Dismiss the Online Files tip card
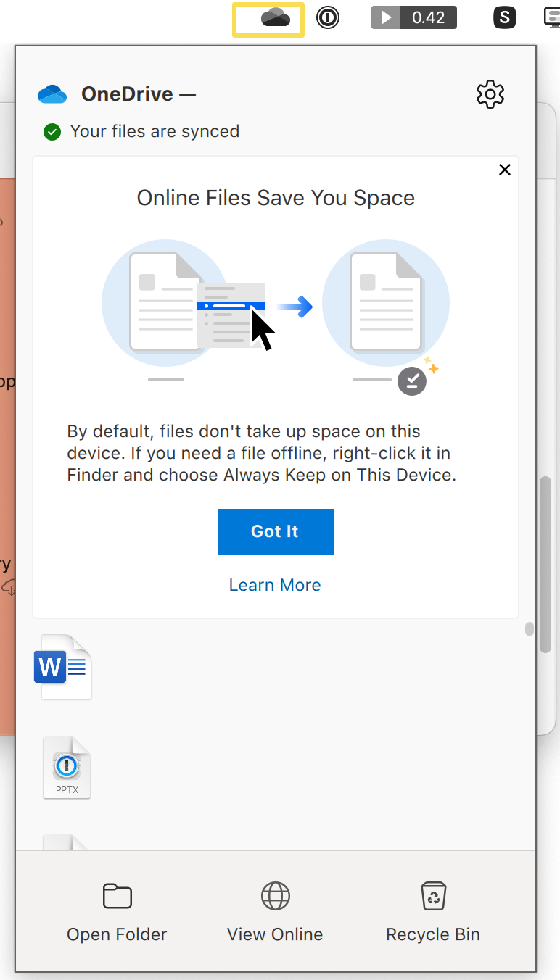This screenshot has height=980, width=560. pos(505,170)
